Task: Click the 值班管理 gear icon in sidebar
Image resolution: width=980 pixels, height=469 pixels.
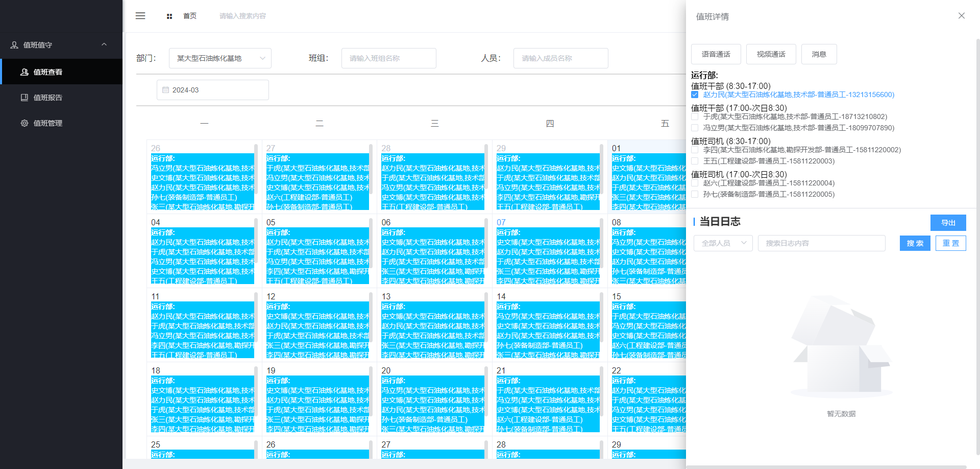Action: 24,123
